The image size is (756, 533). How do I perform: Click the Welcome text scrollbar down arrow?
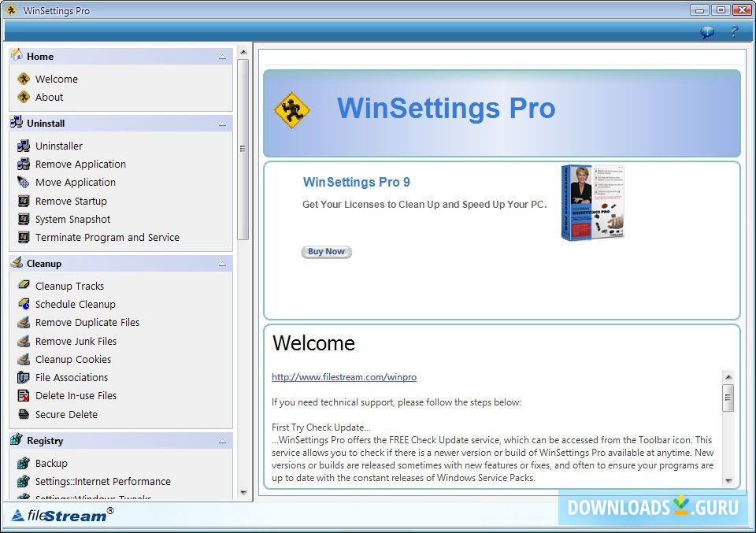(x=728, y=480)
